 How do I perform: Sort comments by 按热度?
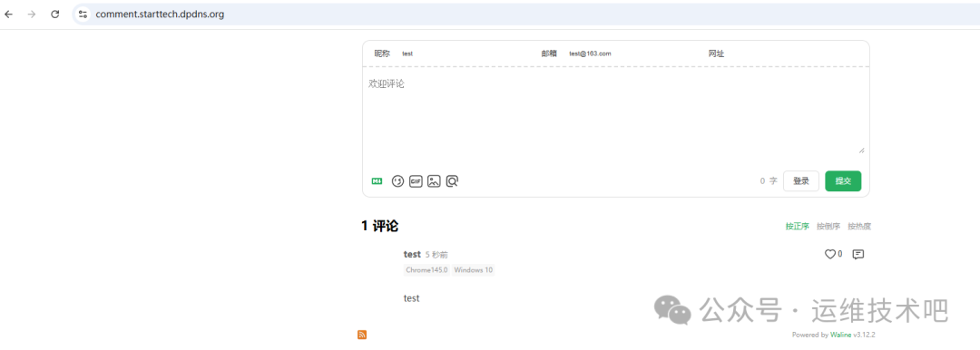point(859,227)
